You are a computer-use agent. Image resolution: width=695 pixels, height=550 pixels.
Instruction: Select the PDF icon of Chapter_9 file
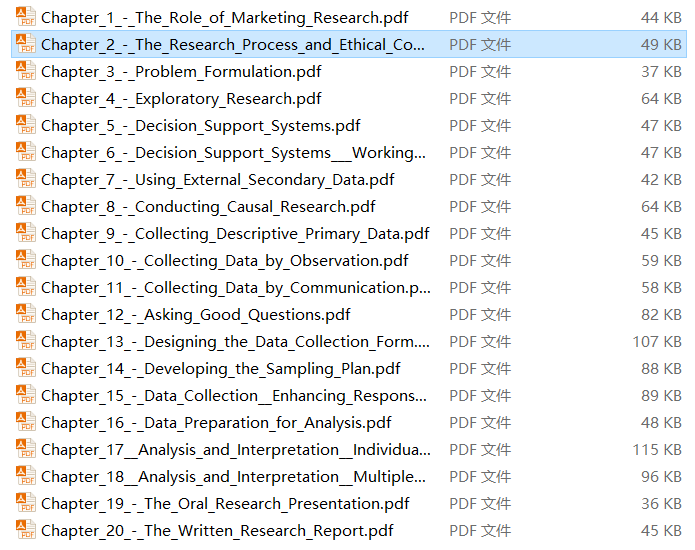coord(26,233)
